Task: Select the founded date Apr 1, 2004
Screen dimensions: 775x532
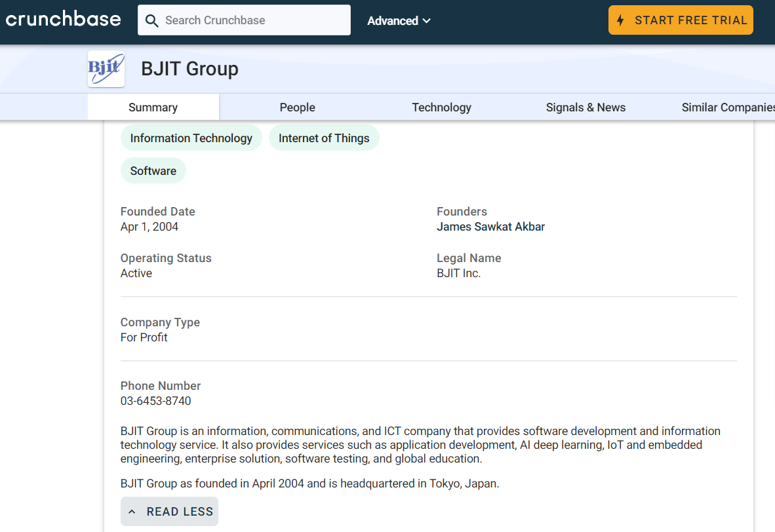Action: 149,227
